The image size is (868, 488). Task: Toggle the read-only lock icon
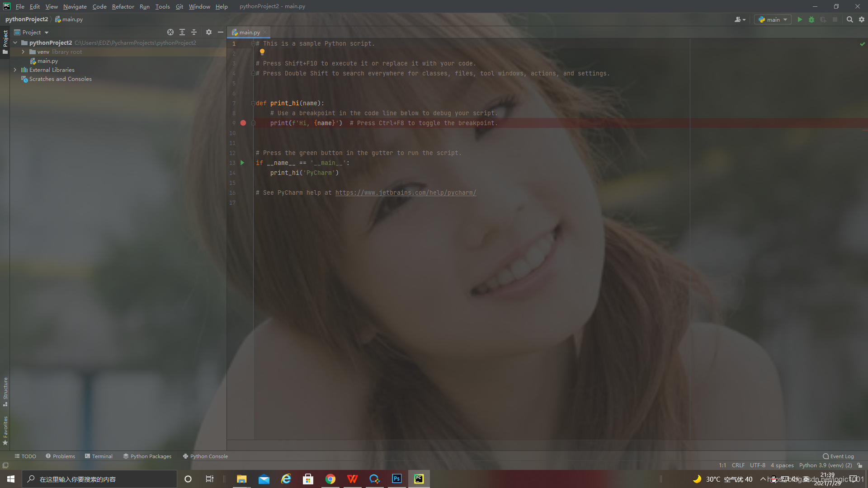(x=860, y=465)
